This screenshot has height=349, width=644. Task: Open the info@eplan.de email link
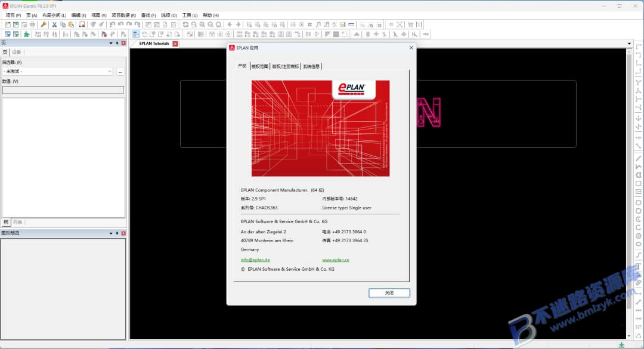pos(255,260)
